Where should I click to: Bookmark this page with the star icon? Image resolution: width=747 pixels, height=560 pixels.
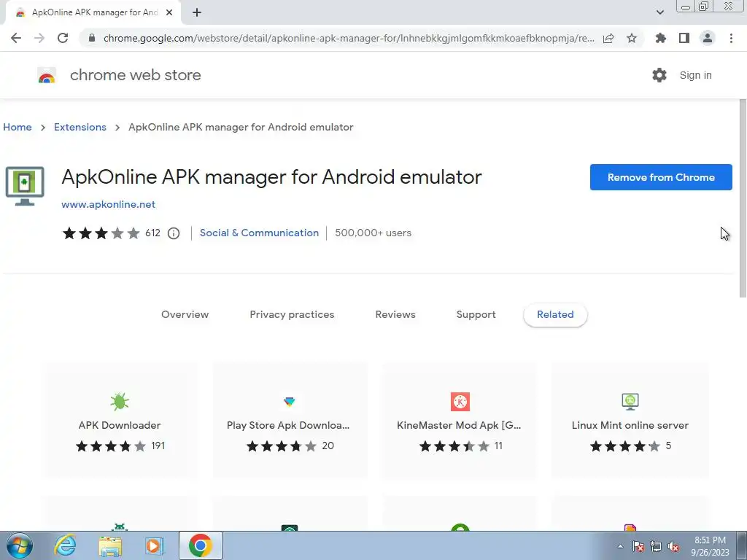click(632, 38)
